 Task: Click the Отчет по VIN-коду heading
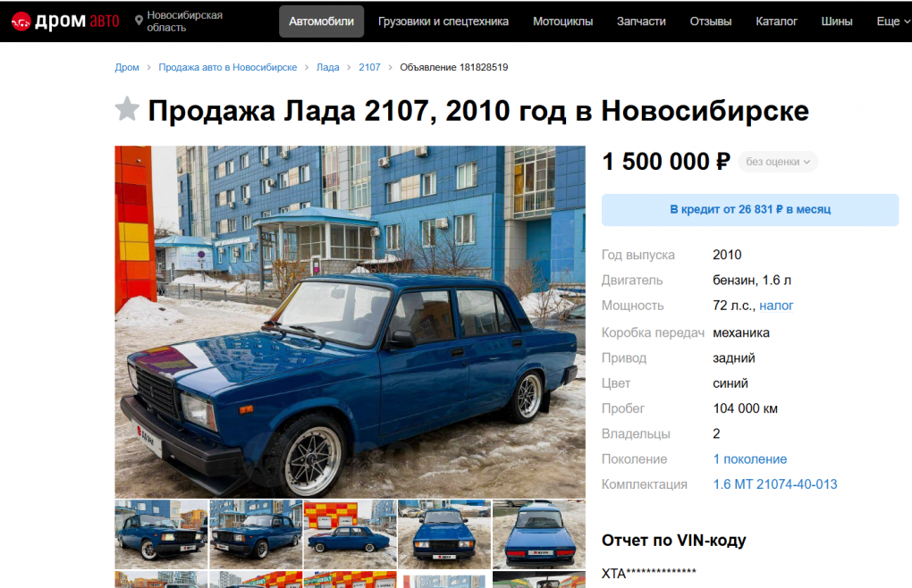tap(673, 541)
